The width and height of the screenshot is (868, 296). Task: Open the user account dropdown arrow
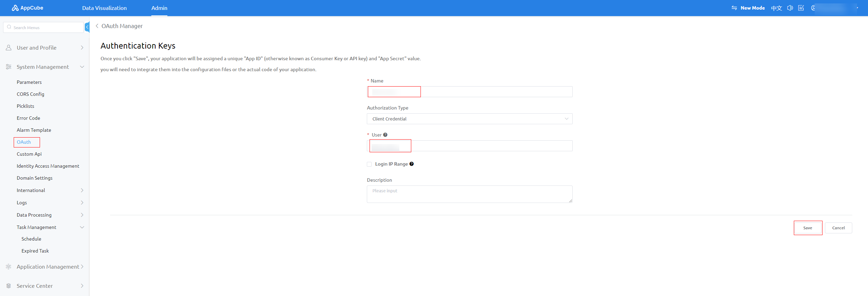857,8
